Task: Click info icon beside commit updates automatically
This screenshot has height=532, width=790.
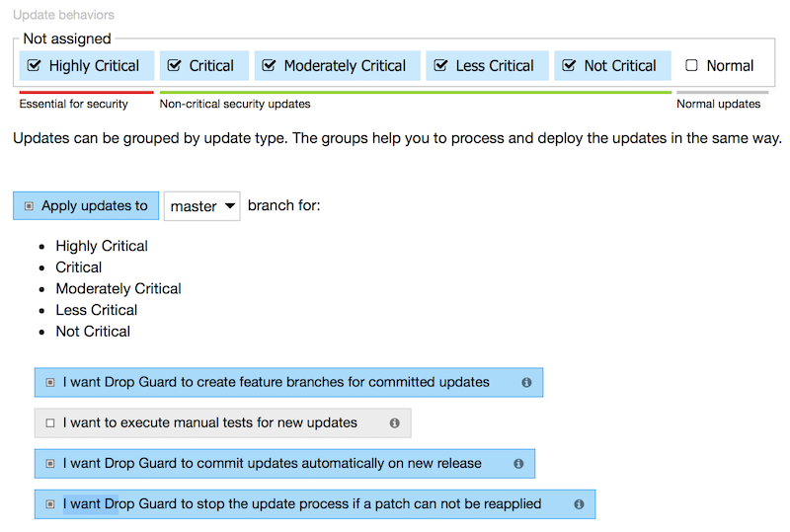Action: click(518, 463)
